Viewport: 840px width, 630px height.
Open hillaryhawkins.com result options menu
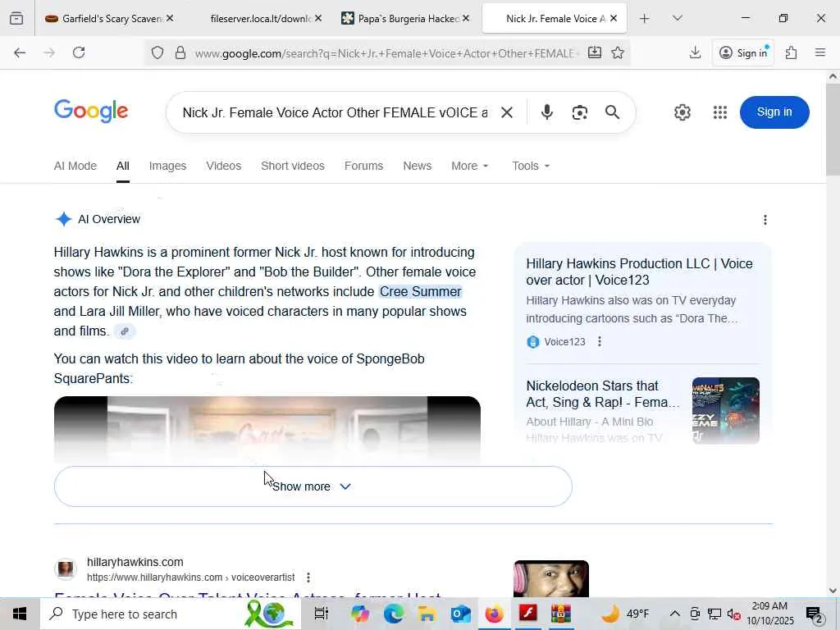[x=308, y=577]
